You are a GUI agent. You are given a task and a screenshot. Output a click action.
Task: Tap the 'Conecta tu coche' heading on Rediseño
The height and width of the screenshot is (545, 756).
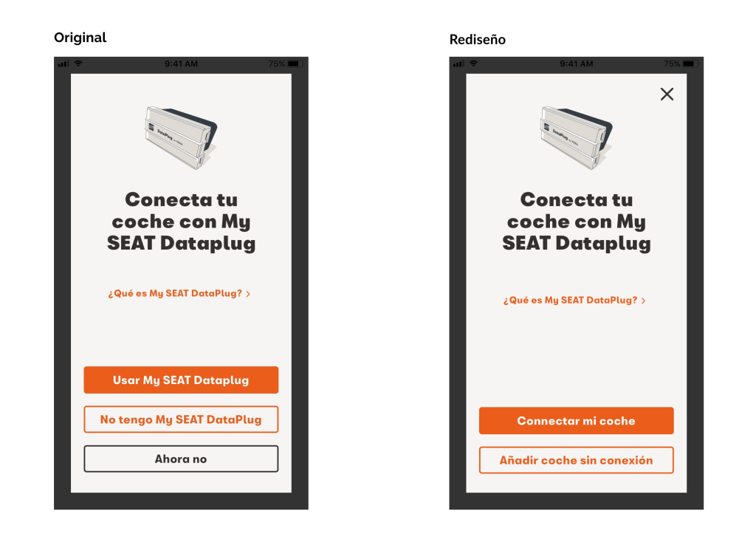click(x=577, y=221)
